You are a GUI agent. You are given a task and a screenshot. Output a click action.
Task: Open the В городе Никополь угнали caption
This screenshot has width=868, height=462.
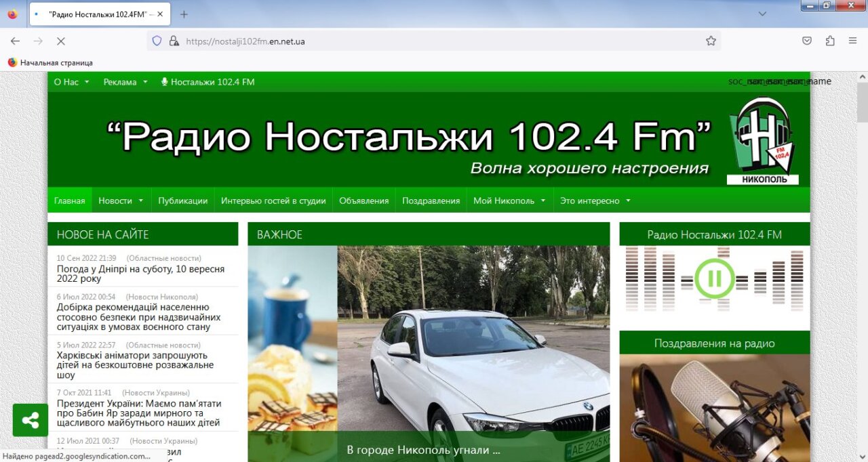(423, 450)
